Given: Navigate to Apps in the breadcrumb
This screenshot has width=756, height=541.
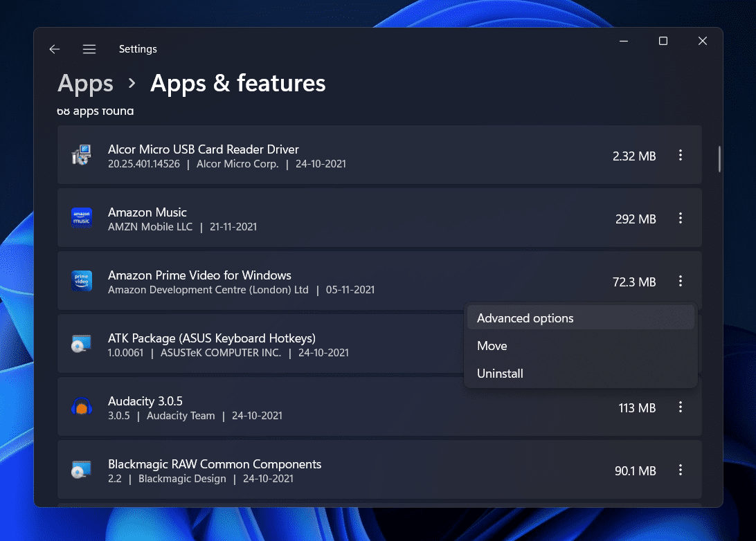Looking at the screenshot, I should coord(85,83).
